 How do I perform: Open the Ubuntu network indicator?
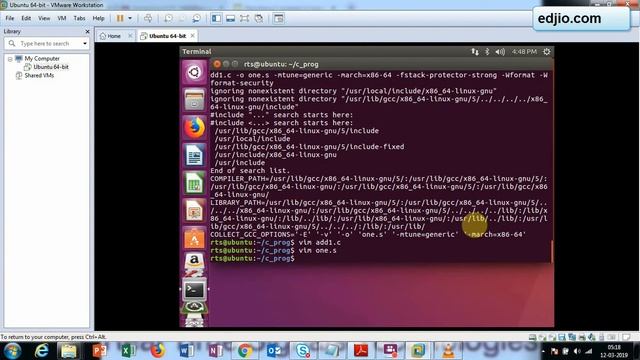click(x=475, y=52)
